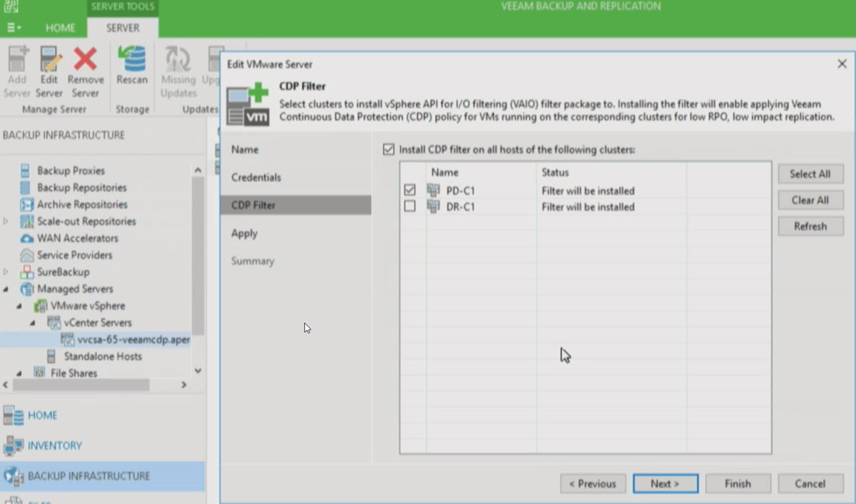Click the Edit Server ribbon icon

point(49,58)
